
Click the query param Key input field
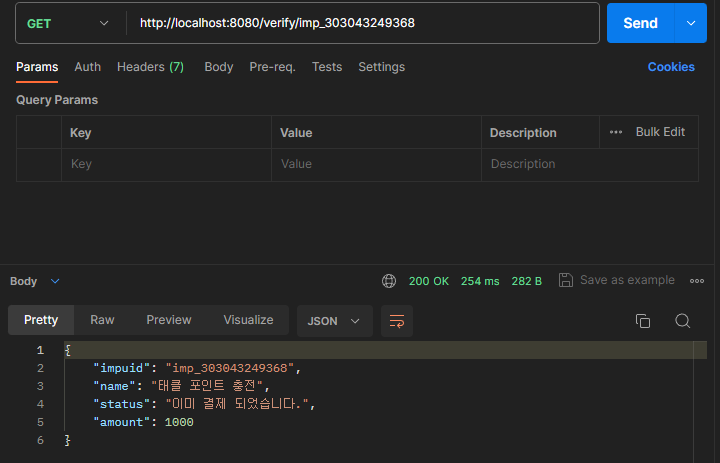coord(166,164)
